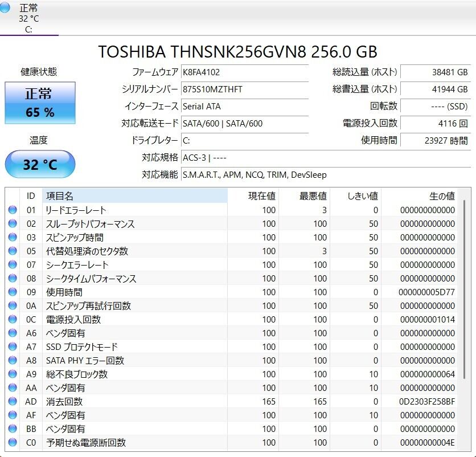Click the status icon for row 07 シークエラーレート

click(x=13, y=264)
